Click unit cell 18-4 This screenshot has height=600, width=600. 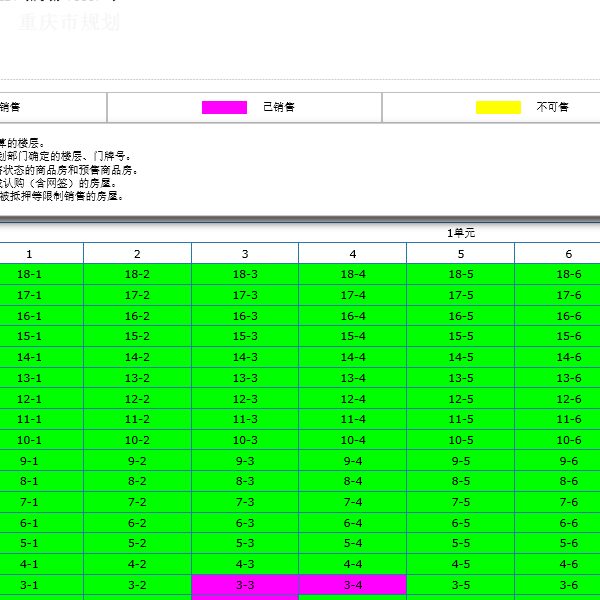353,274
